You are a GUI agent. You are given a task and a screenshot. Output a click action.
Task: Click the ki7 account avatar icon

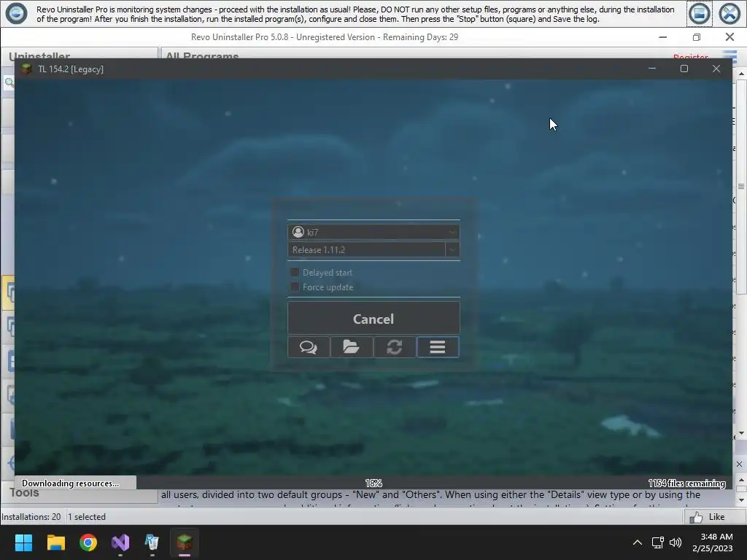tap(298, 232)
